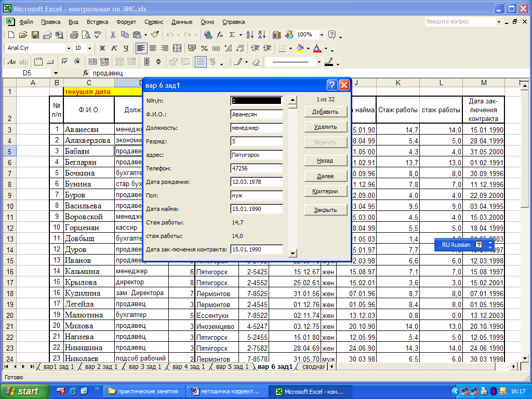Switch to the вар1 зад 1 sheet tab
Screen dimensions: 532x399
[59, 367]
